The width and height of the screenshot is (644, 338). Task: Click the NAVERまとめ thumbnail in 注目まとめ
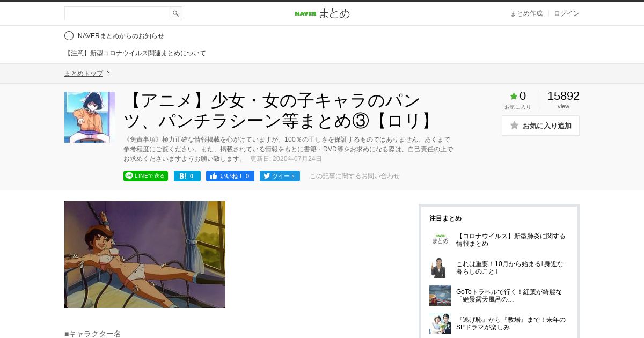pyautogui.click(x=440, y=240)
